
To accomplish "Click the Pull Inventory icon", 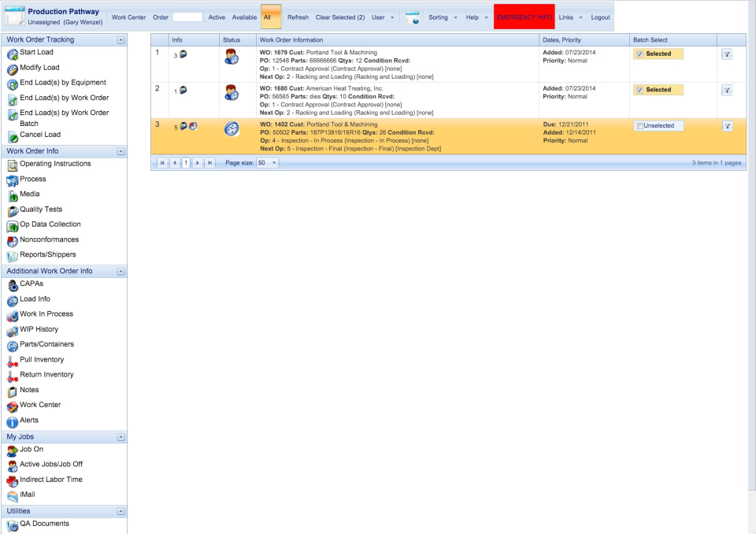I will [12, 362].
